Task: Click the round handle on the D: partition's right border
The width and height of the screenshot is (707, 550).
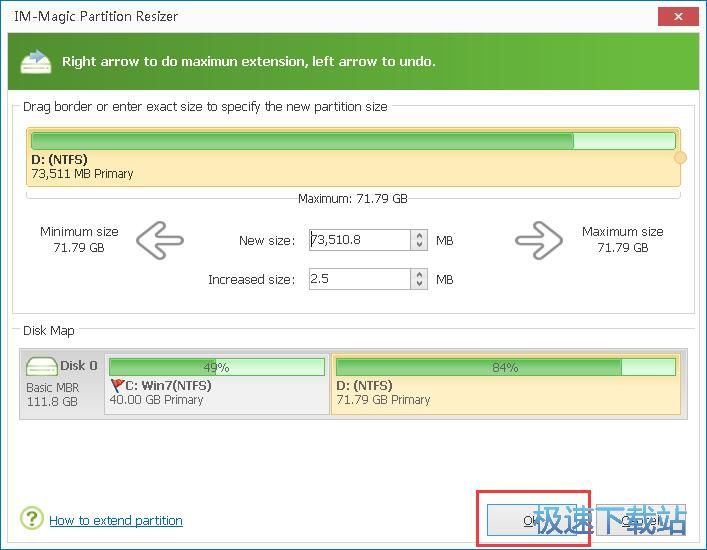Action: point(680,157)
